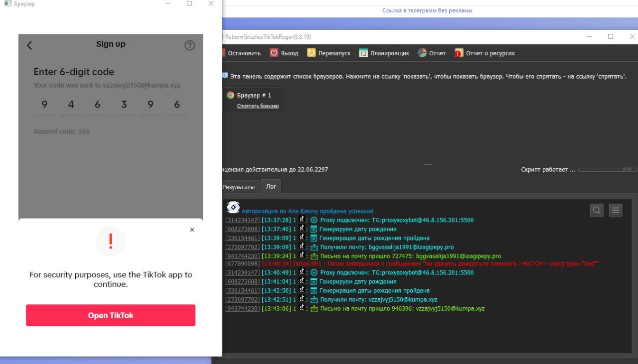This screenshot has height=364, width=638.
Task: Open the help question mark icon
Action: [189, 45]
